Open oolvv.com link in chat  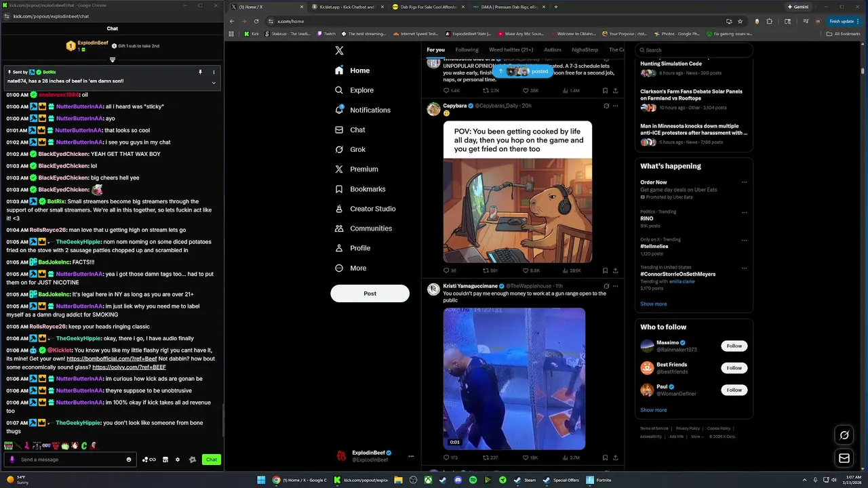(129, 367)
